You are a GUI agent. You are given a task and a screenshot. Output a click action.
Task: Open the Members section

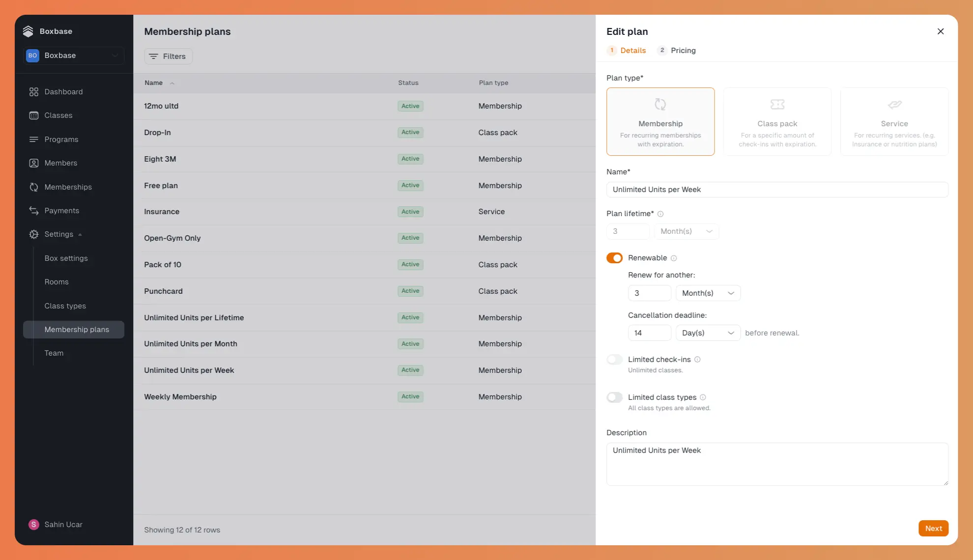(61, 163)
